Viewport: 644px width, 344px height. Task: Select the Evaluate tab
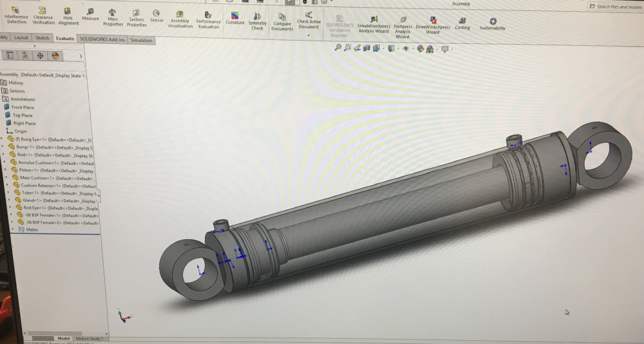tap(65, 38)
